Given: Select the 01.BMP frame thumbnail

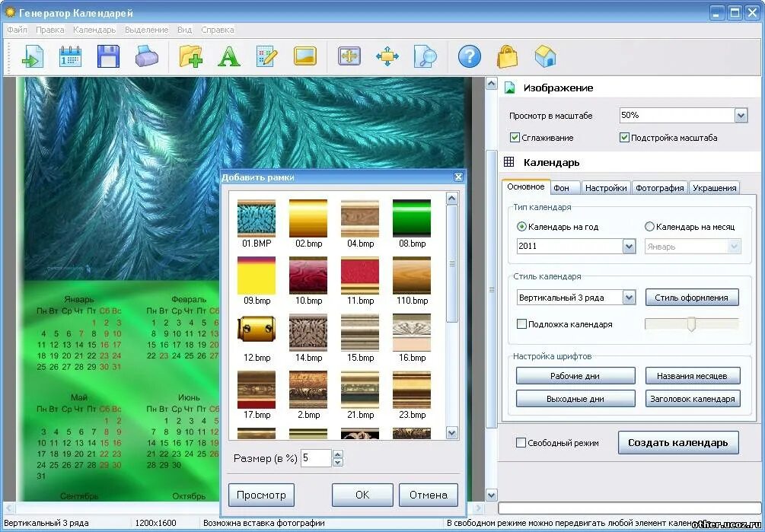Looking at the screenshot, I should (x=257, y=218).
